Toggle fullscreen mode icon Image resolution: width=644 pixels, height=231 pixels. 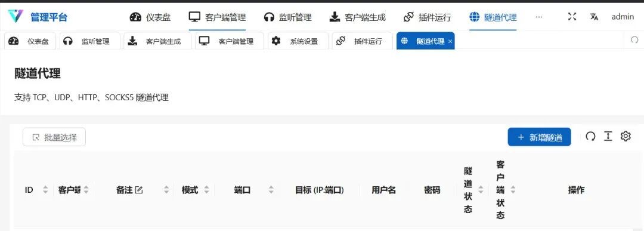tap(572, 17)
